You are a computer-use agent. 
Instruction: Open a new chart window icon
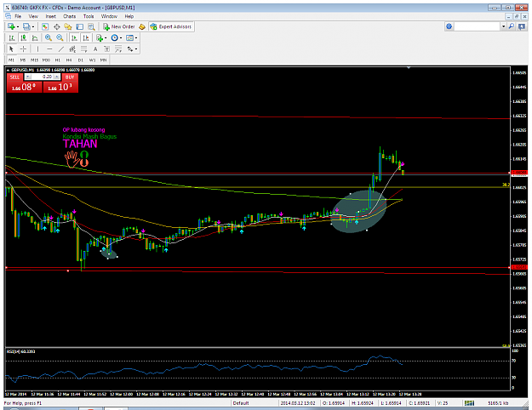[x=10, y=26]
